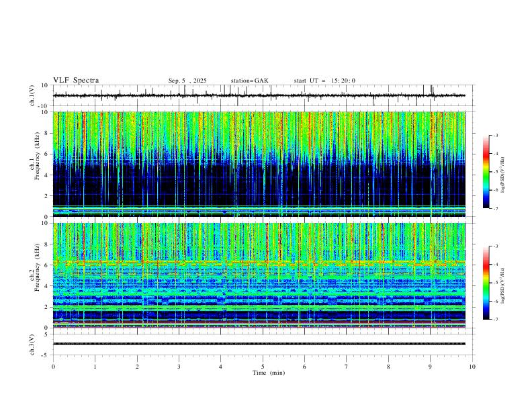This screenshot has height=411, width=532.
Task: Click the ch.3 flat black waveform band
Action: point(259,344)
